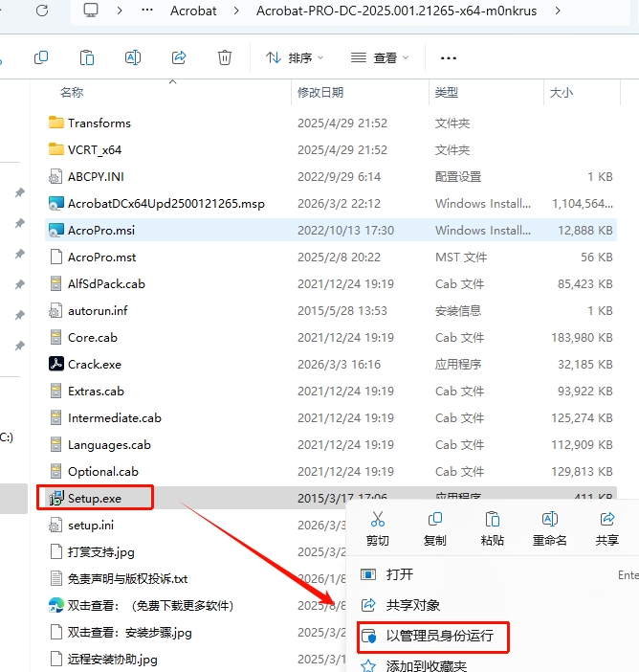
Task: Open the 排序 sort dropdown
Action: [x=295, y=57]
